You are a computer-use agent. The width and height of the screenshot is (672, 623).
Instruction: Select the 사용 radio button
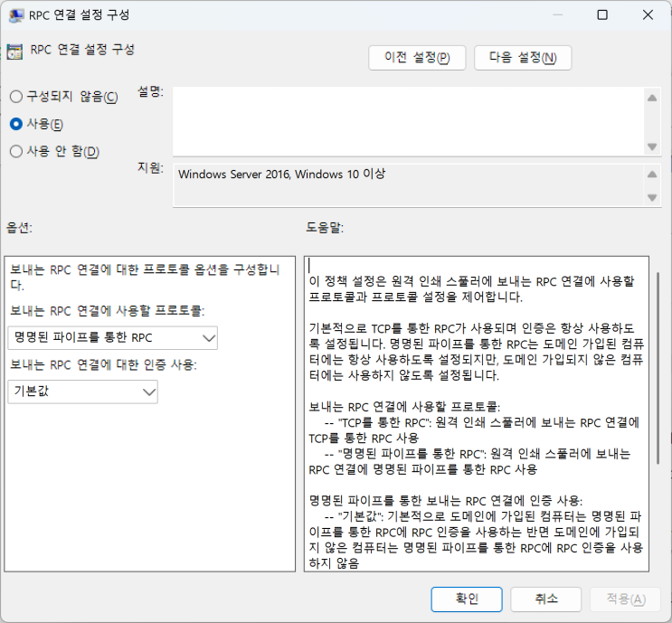[x=36, y=124]
